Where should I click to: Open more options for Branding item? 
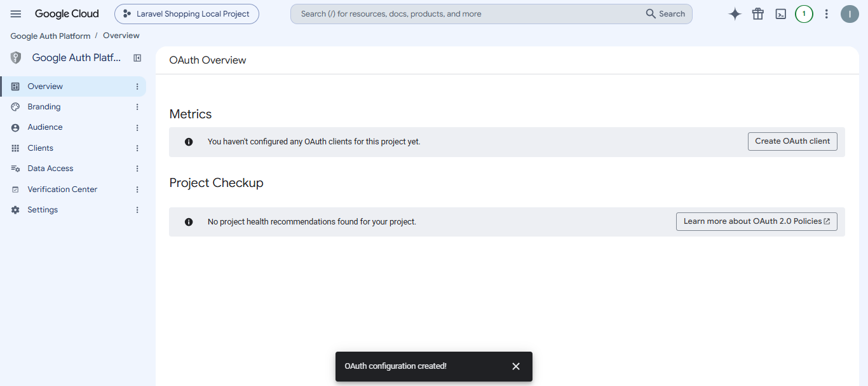click(137, 107)
